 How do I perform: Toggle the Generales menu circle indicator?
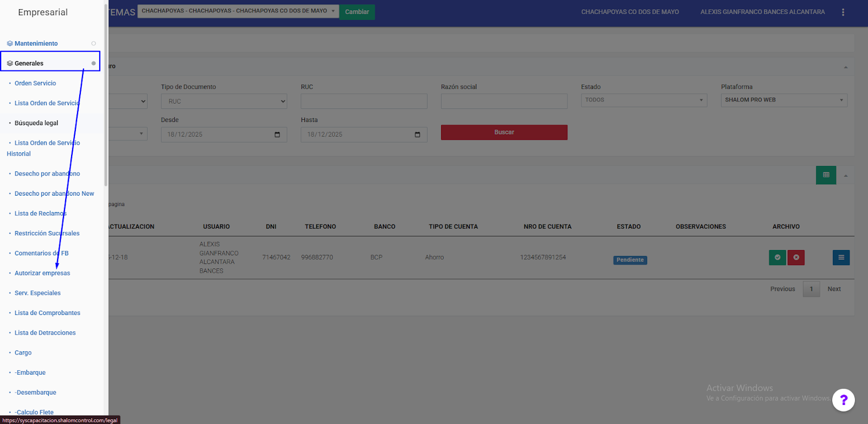(93, 63)
